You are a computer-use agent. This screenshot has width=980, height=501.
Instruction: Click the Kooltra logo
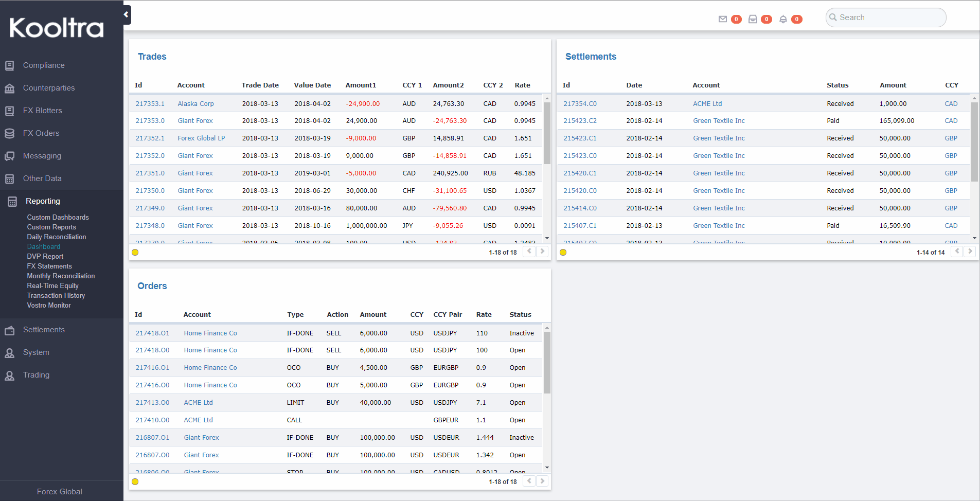coord(57,27)
